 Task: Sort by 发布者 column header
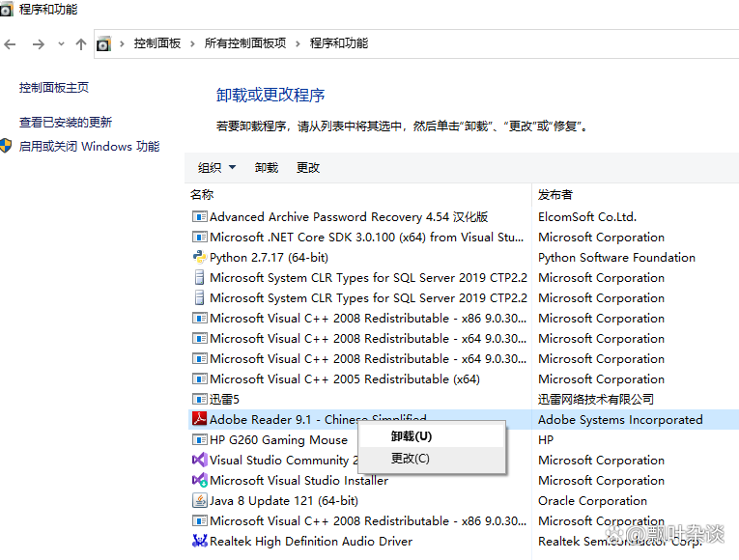pos(555,194)
